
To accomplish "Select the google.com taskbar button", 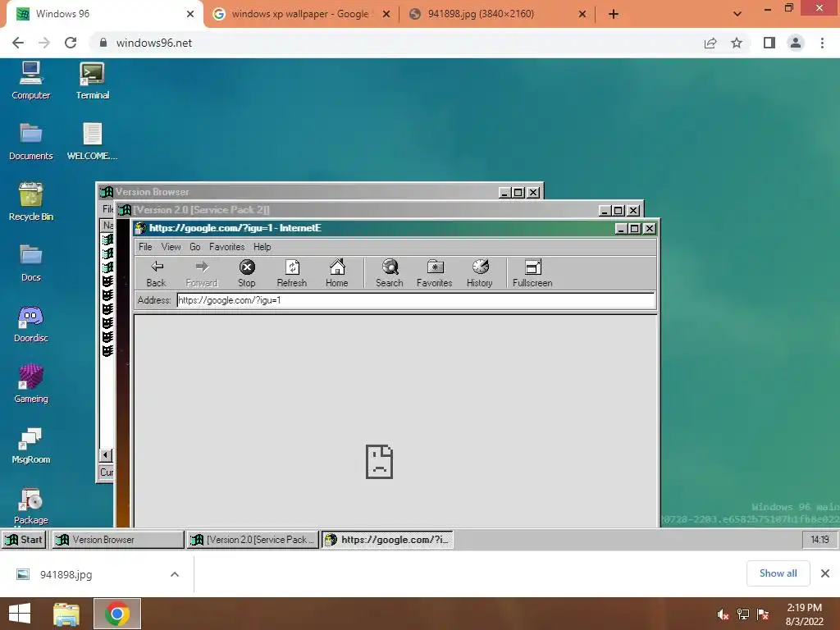I will (x=387, y=540).
